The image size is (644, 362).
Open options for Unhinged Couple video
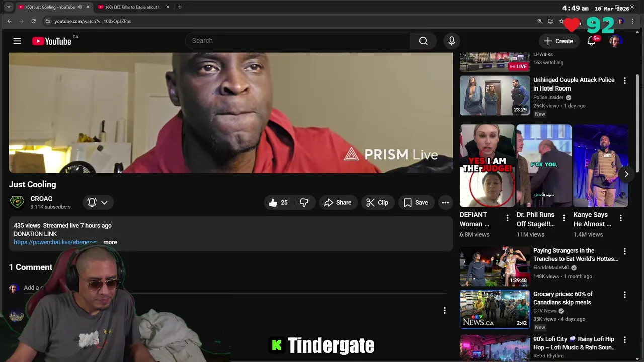coord(625,81)
